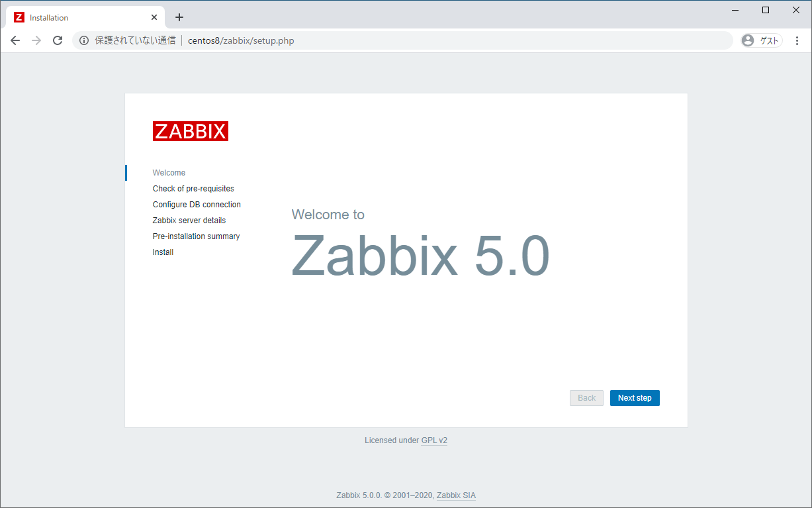The width and height of the screenshot is (812, 508).
Task: Open the guest profile button
Action: coord(762,40)
